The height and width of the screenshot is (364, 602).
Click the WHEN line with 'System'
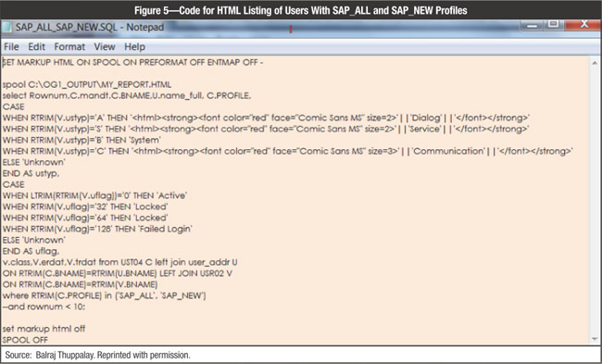pyautogui.click(x=82, y=140)
